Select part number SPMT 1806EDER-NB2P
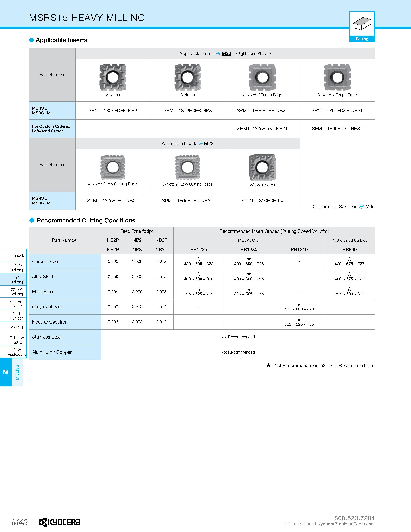Image resolution: width=411 pixels, height=532 pixels. coord(113,201)
